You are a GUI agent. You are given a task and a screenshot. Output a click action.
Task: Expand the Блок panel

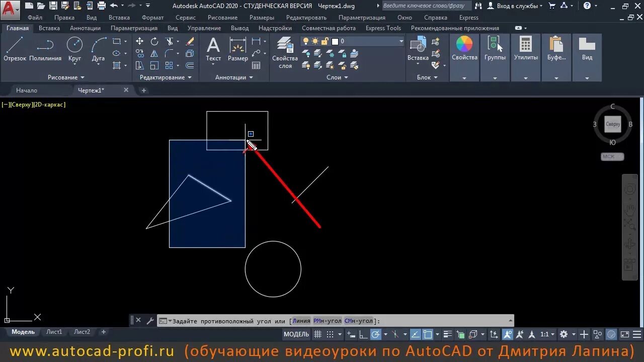click(427, 77)
